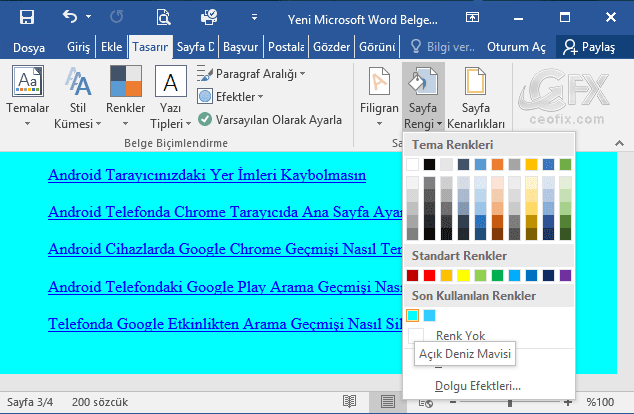
Task: Open the Dosya tab
Action: click(29, 47)
